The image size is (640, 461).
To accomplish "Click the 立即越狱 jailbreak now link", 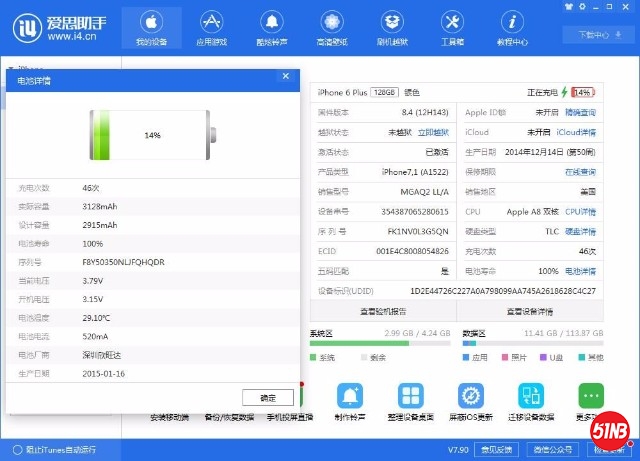I will click(x=433, y=132).
